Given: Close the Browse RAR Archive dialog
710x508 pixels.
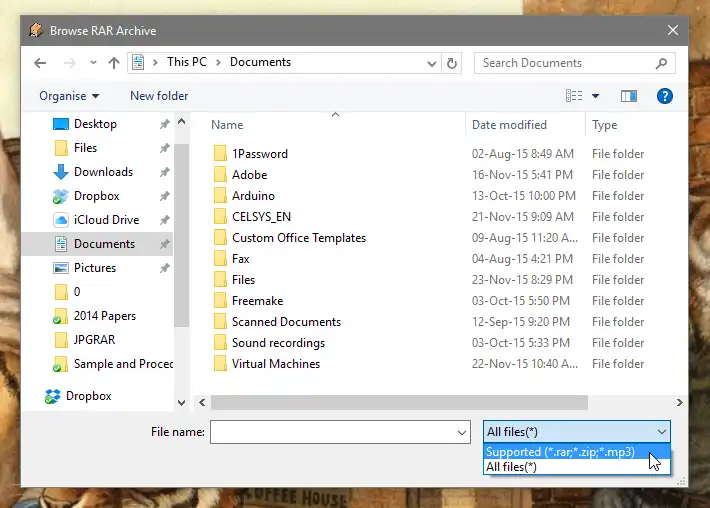Looking at the screenshot, I should [x=672, y=30].
